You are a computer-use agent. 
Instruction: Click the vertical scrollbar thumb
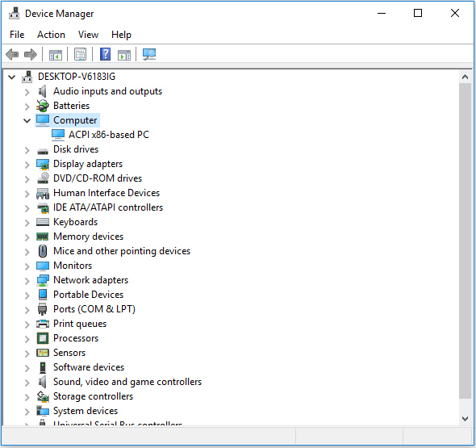(465, 241)
